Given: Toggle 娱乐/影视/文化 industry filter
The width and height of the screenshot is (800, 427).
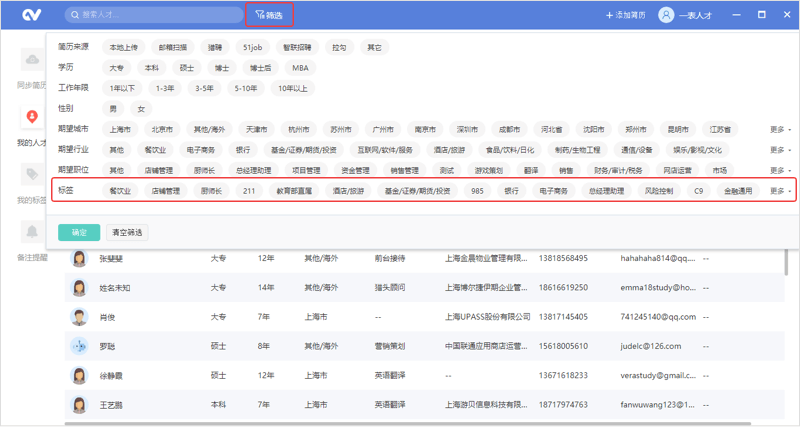Looking at the screenshot, I should [697, 150].
